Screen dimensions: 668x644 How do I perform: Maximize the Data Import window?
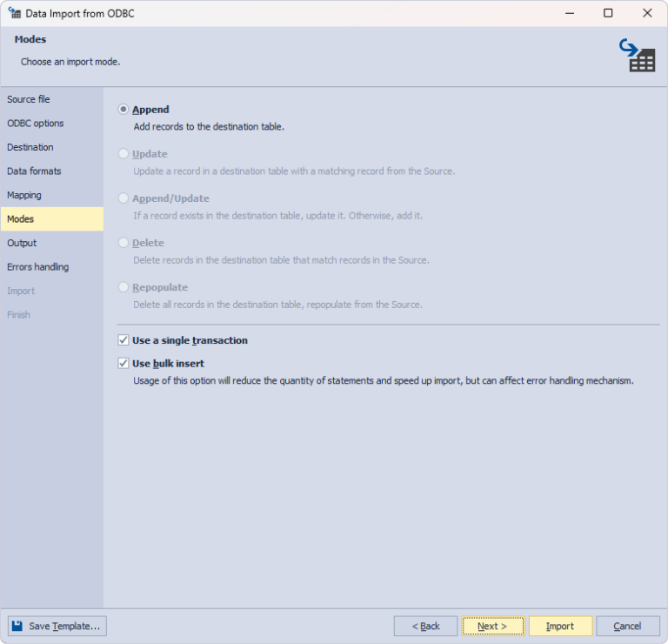pyautogui.click(x=608, y=13)
